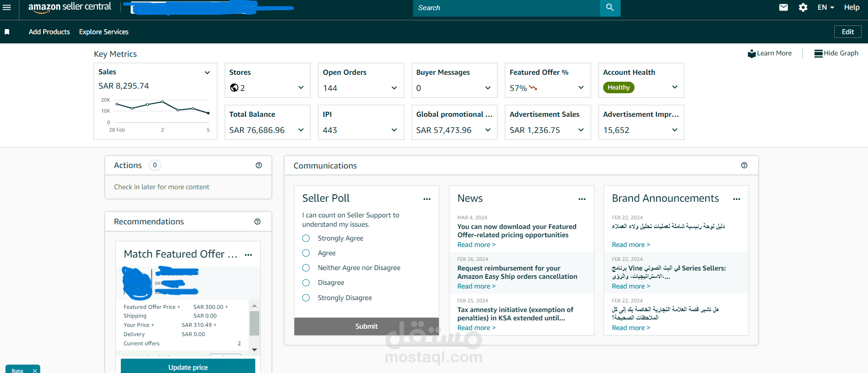868x373 pixels.
Task: Open the Help menu link
Action: click(x=852, y=7)
